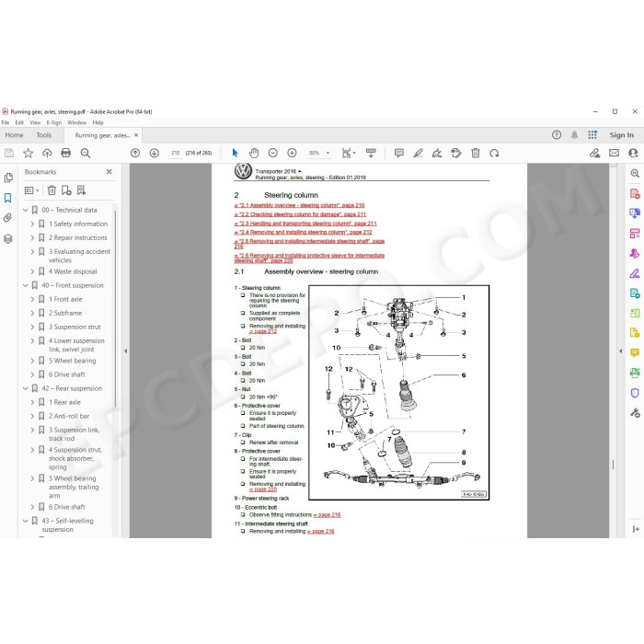Switch to the Tools tab
This screenshot has width=644, height=644.
point(44,135)
